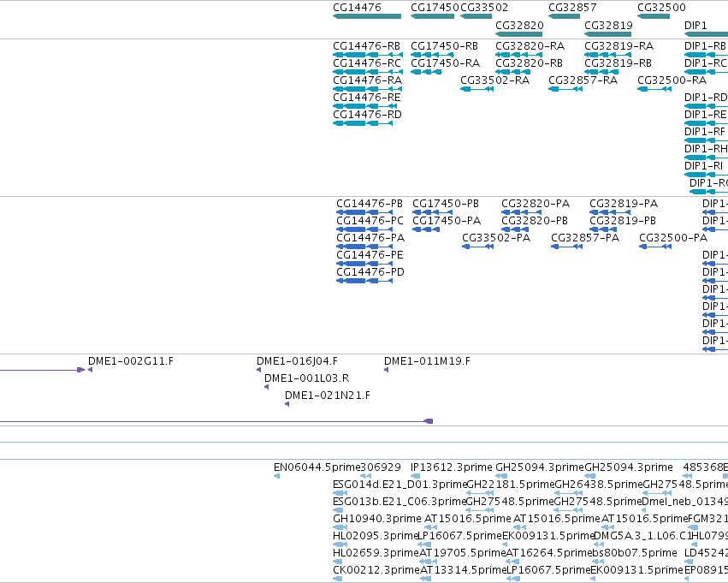Open BAC end DME1-001L03.R
Screen dimensions: 728x583
coord(267,387)
